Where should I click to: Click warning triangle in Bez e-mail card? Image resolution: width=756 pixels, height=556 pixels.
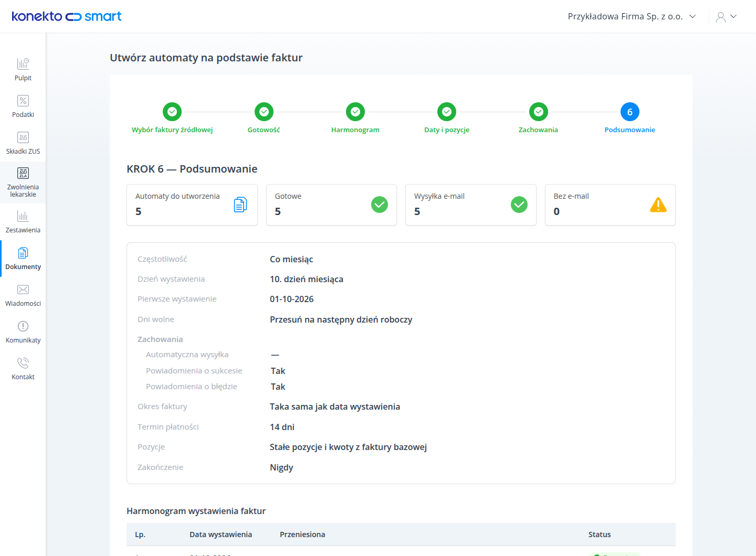coord(658,205)
